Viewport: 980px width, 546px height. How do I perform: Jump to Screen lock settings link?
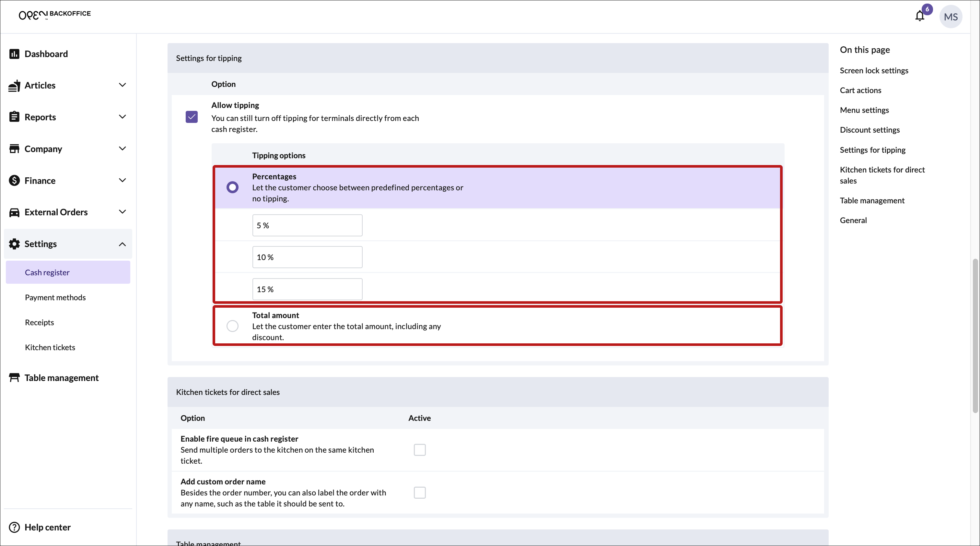(x=873, y=70)
